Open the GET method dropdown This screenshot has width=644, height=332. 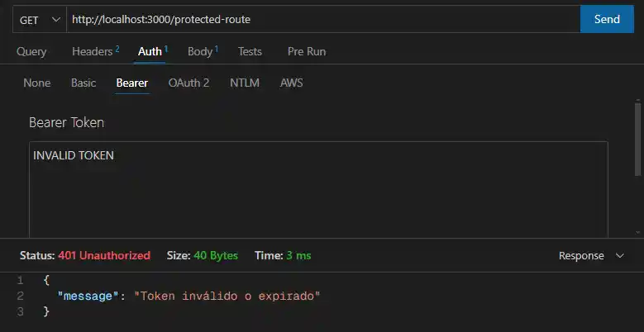pos(38,19)
